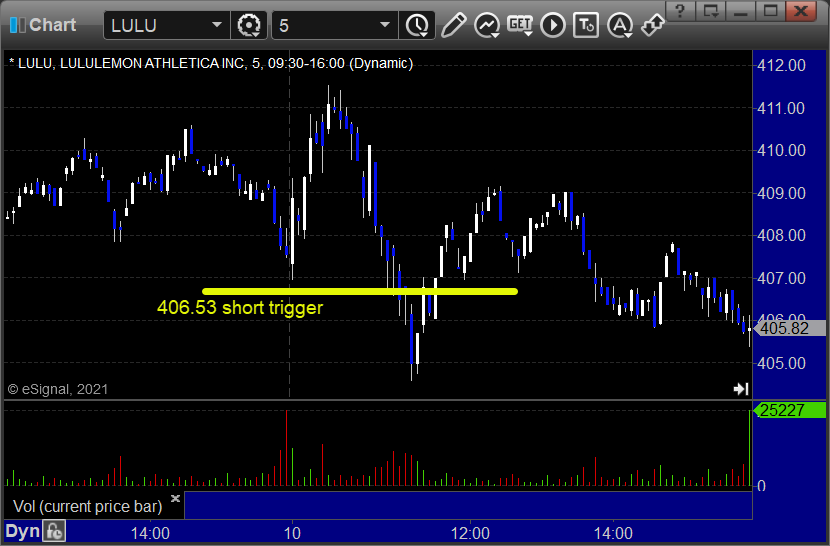Open the 5-minute interval dropdown
Viewport: 830px width, 546px height.
[x=385, y=25]
